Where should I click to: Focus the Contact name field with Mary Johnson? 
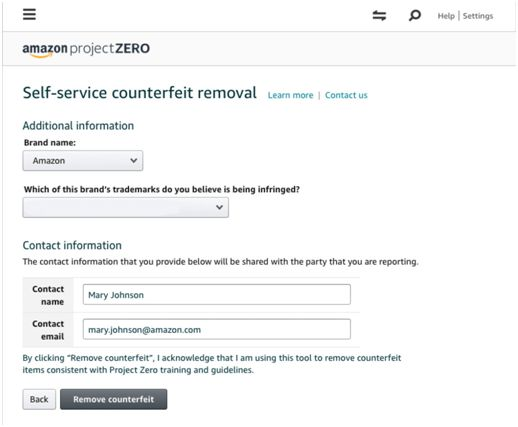pos(217,295)
